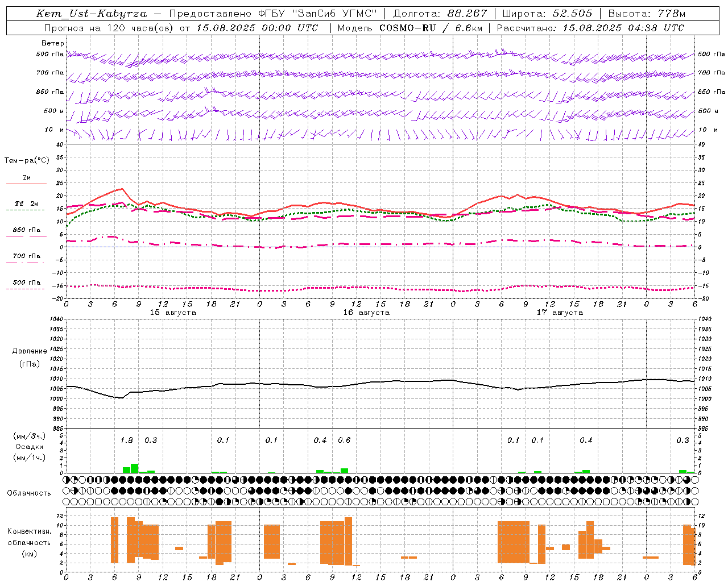This screenshot has height=582, width=728.
Task: Select the Давление pressure chart label
Action: 29,351
